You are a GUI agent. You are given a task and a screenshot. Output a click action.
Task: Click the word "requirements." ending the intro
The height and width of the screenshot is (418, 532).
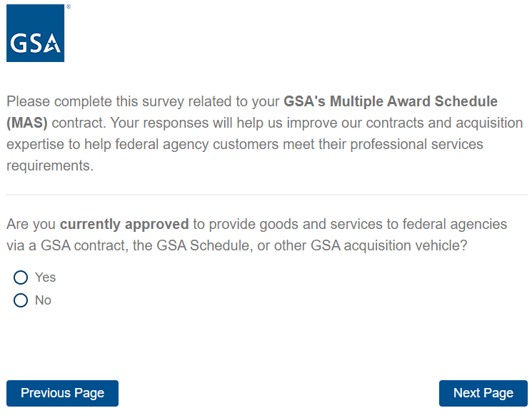pyautogui.click(x=50, y=166)
